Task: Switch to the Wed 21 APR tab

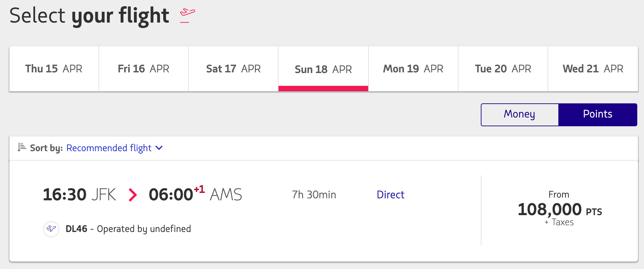Action: 593,69
